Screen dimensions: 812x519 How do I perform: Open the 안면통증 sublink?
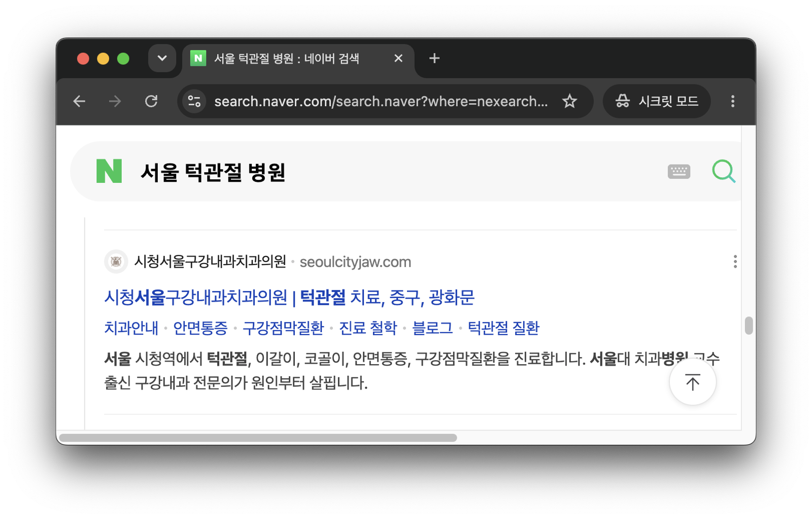[x=200, y=328]
